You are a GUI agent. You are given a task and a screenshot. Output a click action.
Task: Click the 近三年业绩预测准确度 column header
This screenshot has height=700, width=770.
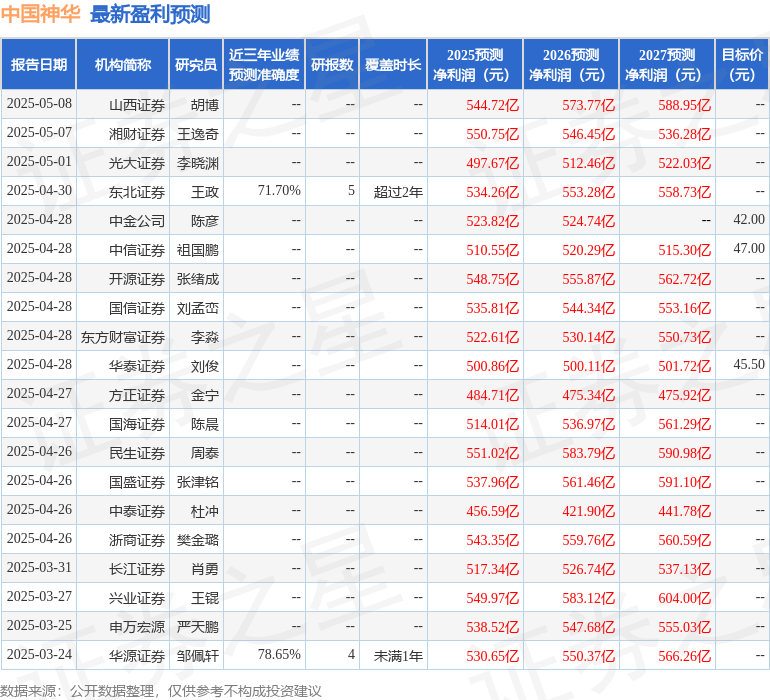coord(264,65)
